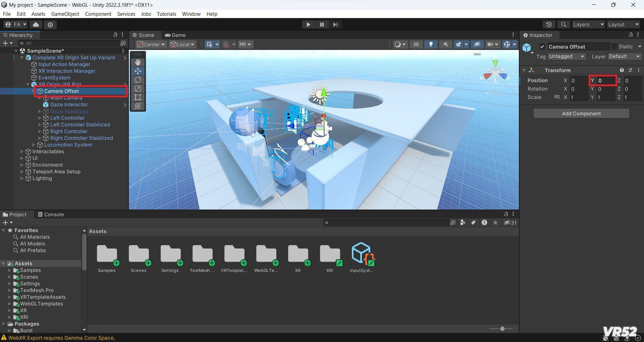The width and height of the screenshot is (644, 342).
Task: Switch to the Game tab
Action: pos(175,35)
